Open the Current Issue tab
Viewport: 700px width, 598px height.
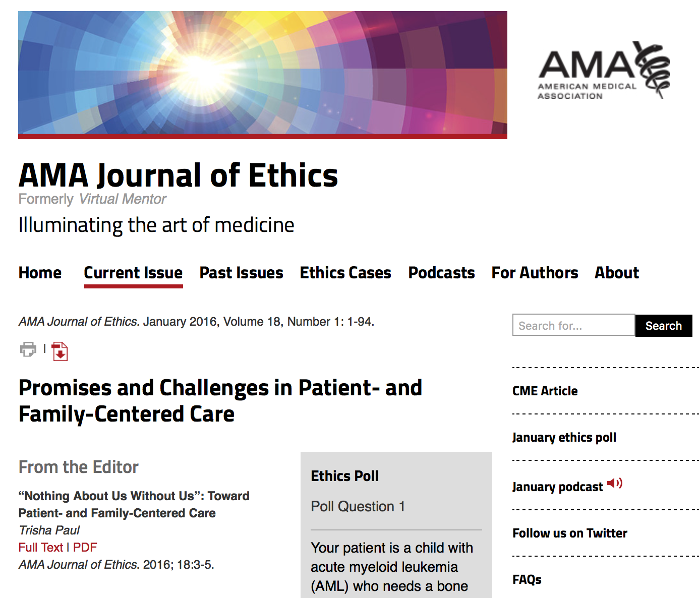click(x=133, y=273)
